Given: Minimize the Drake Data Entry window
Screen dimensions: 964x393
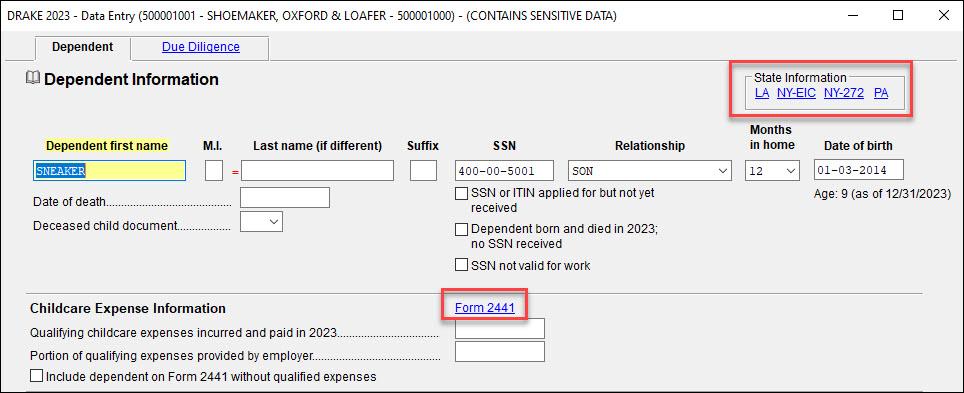Looking at the screenshot, I should coord(852,16).
